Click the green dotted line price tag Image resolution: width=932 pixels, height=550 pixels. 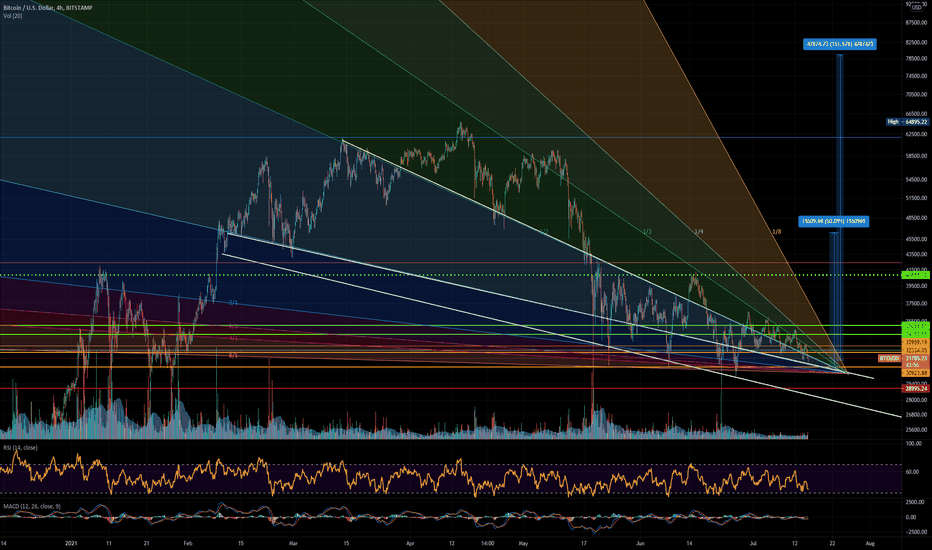(915, 275)
